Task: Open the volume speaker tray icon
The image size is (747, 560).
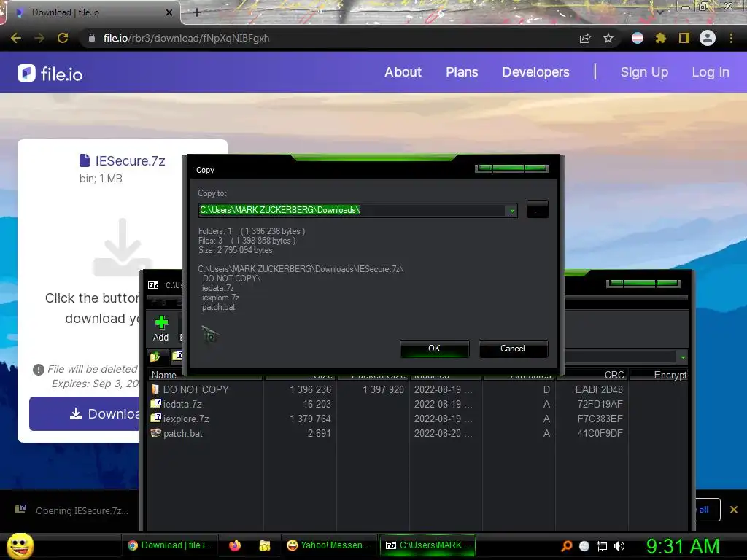Action: (x=619, y=546)
